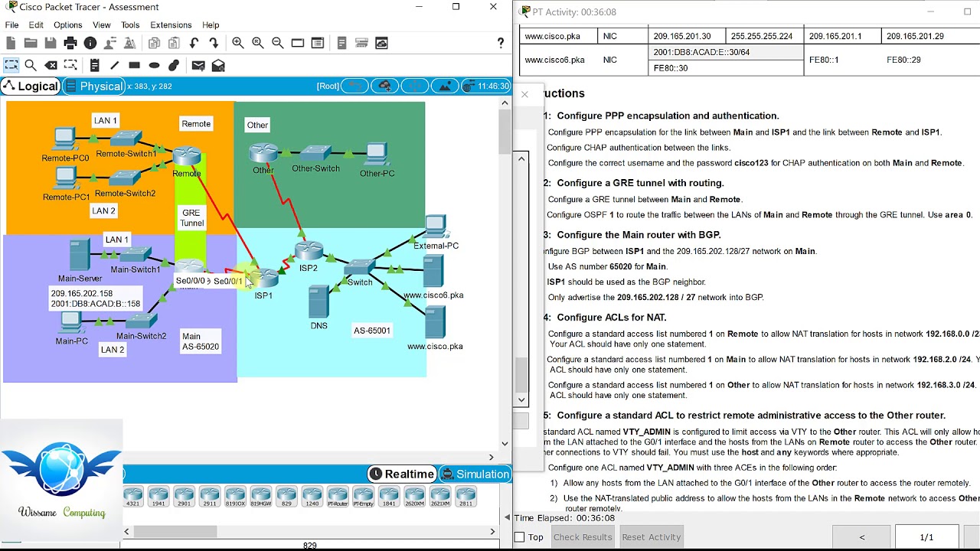Click the New file icon

(11, 43)
